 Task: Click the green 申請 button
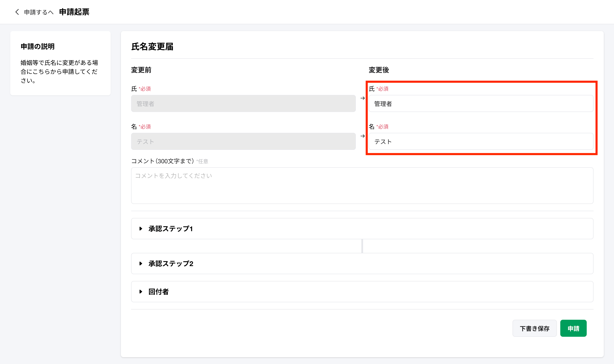[573, 328]
